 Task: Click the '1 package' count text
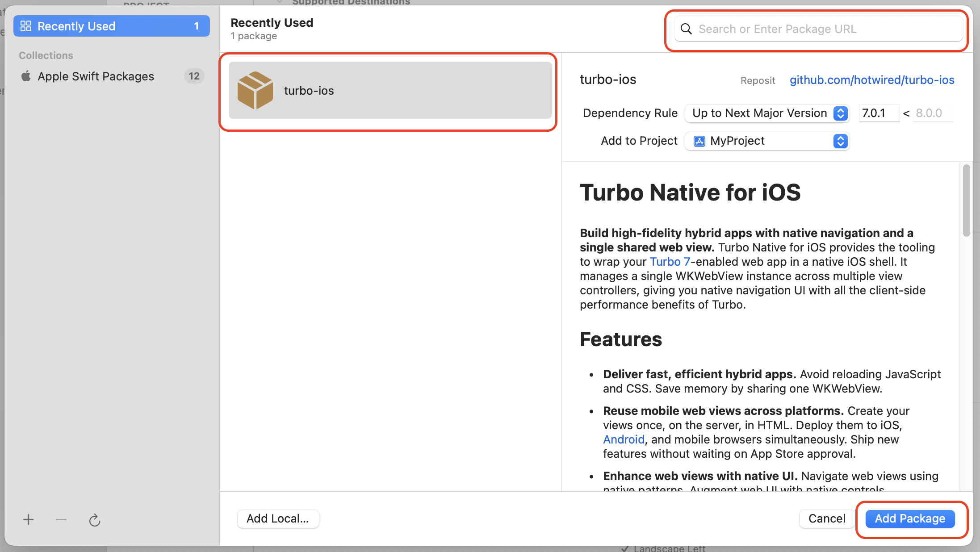point(254,36)
